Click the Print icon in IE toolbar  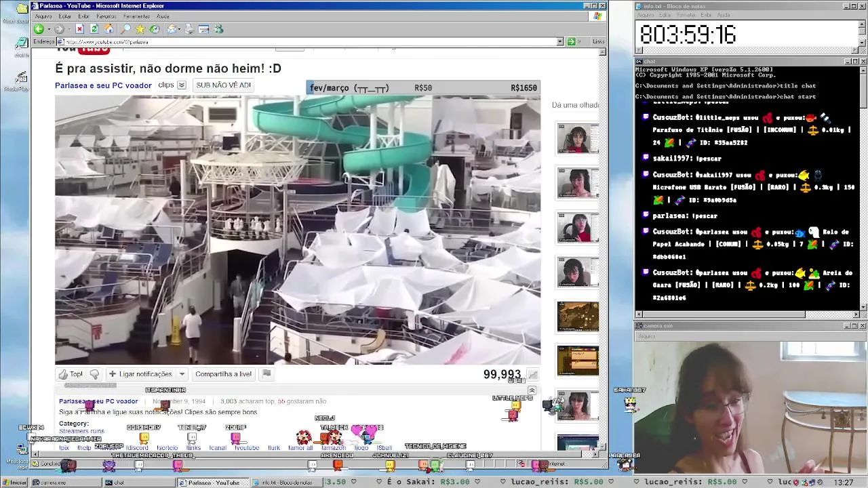tap(189, 29)
